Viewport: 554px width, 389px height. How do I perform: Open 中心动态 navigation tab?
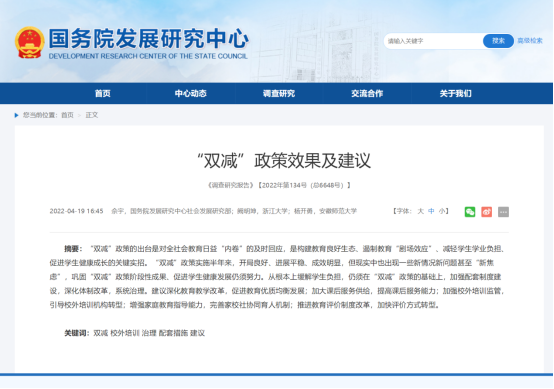(191, 94)
